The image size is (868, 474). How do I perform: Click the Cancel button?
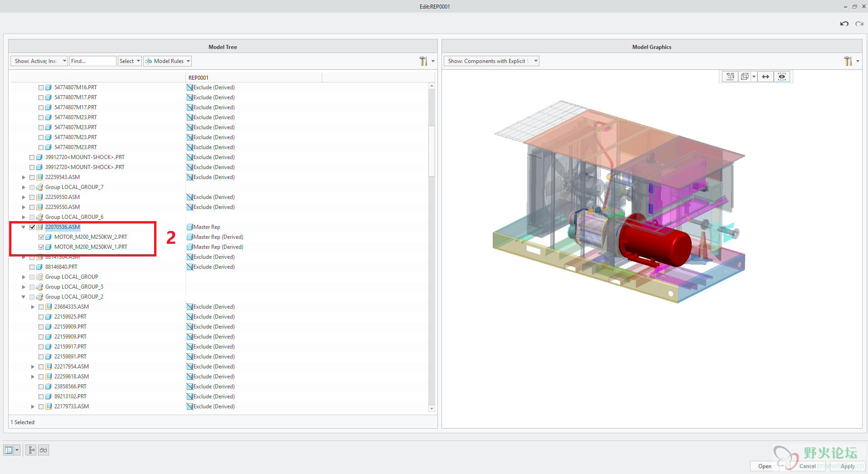point(807,466)
